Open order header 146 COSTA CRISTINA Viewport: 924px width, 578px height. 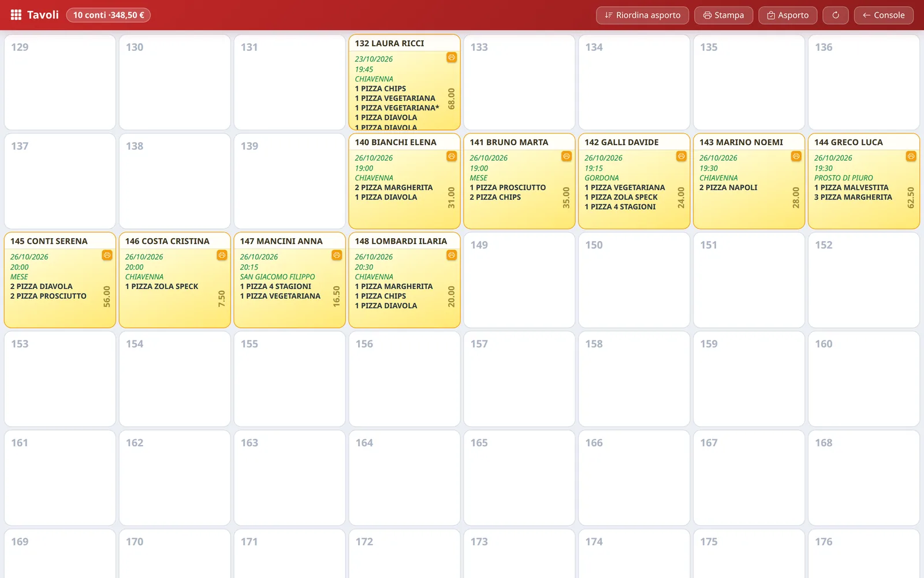click(x=175, y=241)
